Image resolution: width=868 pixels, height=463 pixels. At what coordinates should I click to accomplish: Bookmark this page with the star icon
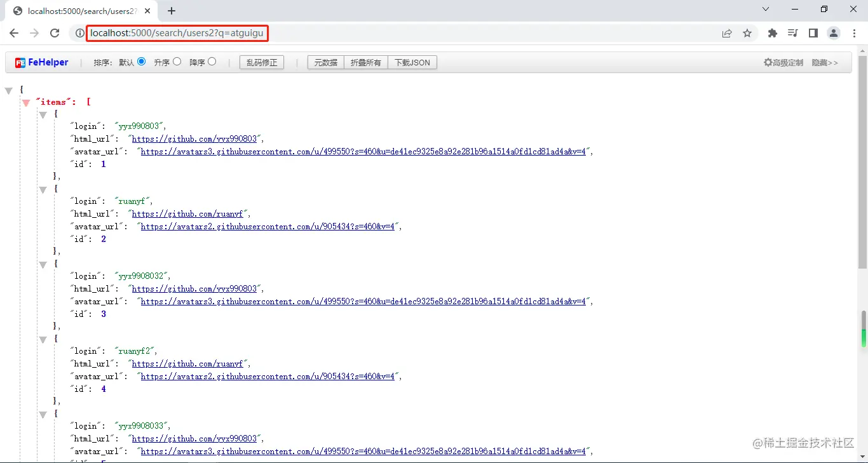(747, 33)
